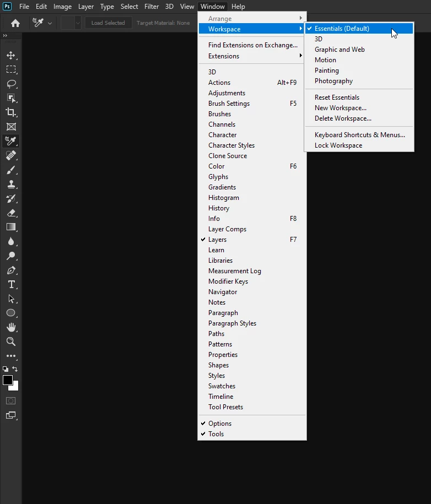Choose New Workspace...

[x=359, y=108]
